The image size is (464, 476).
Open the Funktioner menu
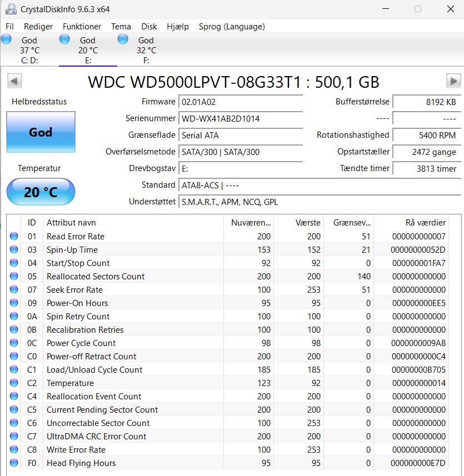82,27
